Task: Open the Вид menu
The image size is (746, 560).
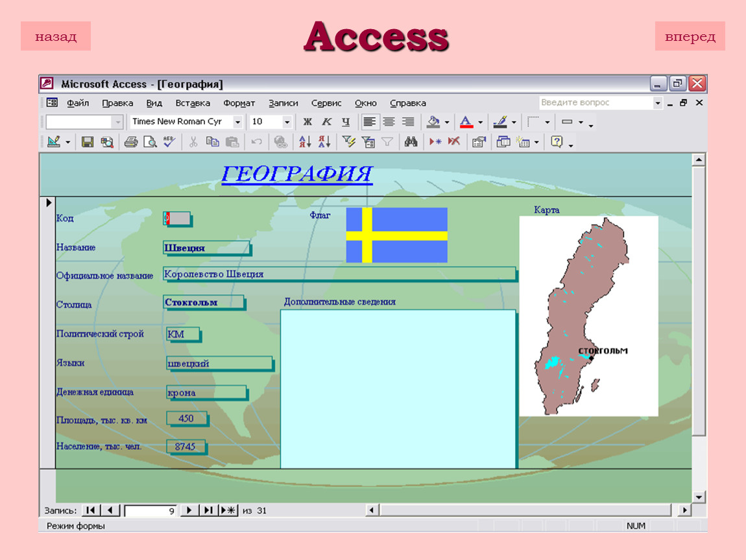Action: [x=154, y=103]
